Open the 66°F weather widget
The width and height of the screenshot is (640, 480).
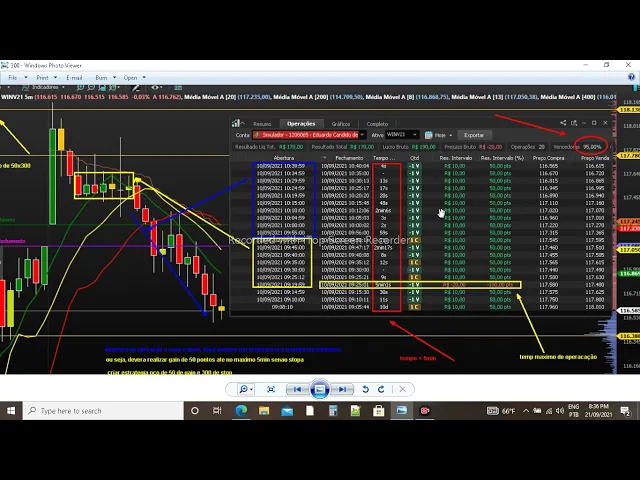501,411
